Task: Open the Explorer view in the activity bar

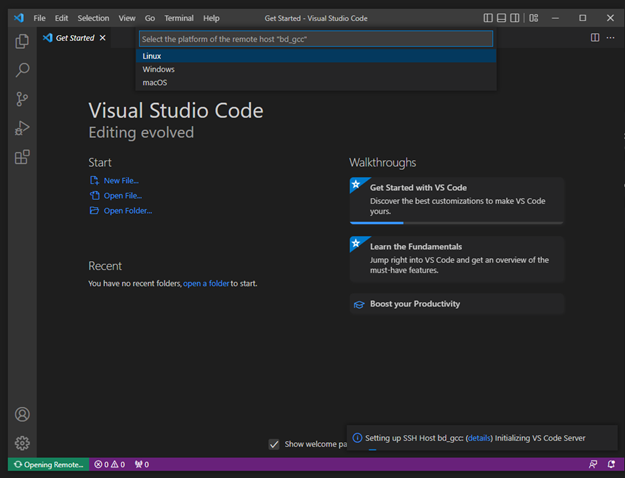Action: 22,41
